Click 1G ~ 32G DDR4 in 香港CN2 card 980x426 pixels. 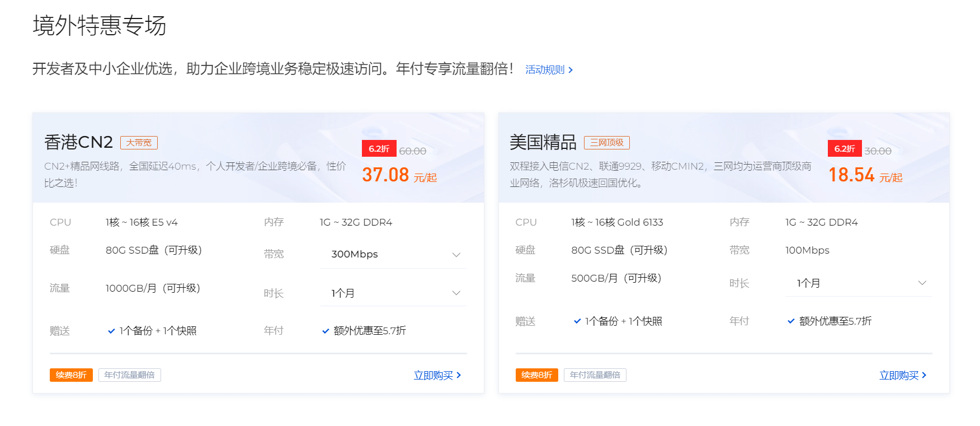356,222
